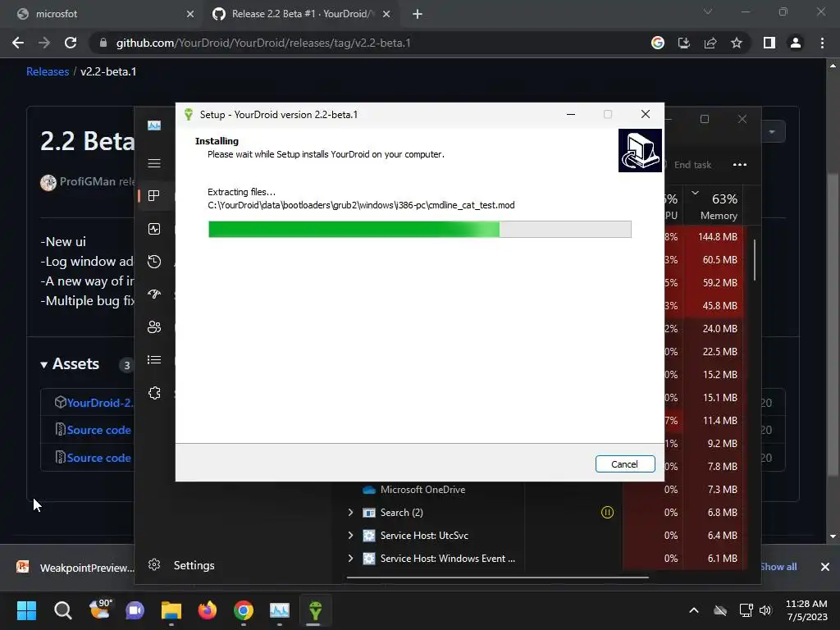
Task: Share this page via share icon
Action: tap(710, 43)
